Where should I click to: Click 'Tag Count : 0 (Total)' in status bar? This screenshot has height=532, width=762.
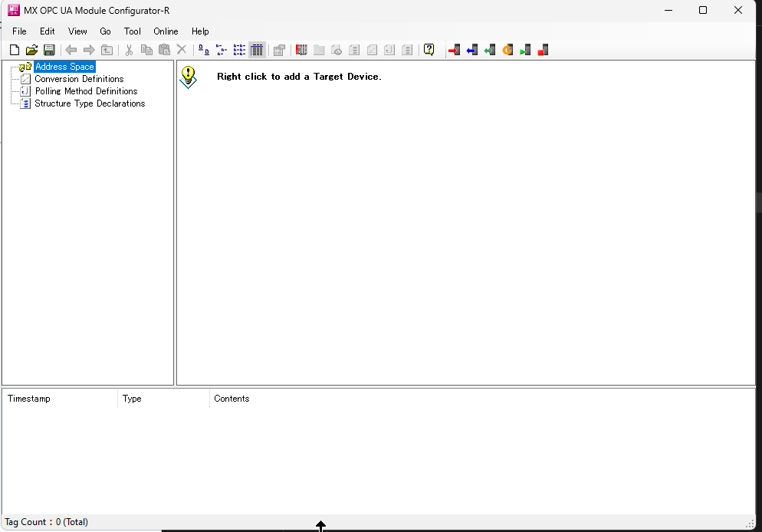pos(47,522)
